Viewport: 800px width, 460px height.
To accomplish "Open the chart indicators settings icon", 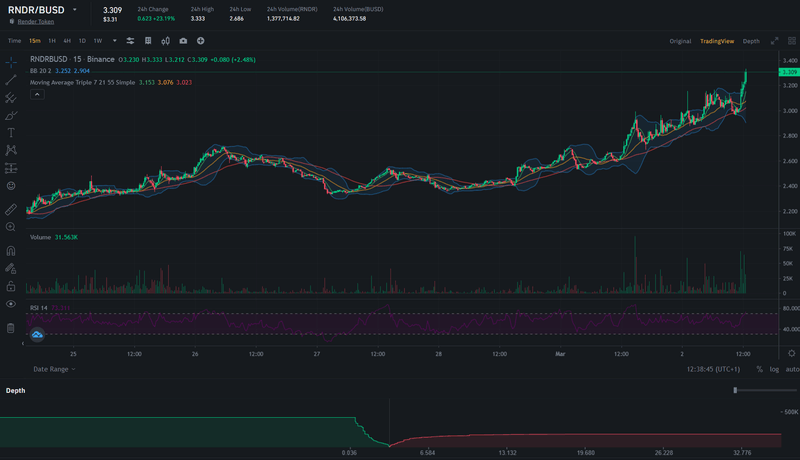I will pos(130,41).
